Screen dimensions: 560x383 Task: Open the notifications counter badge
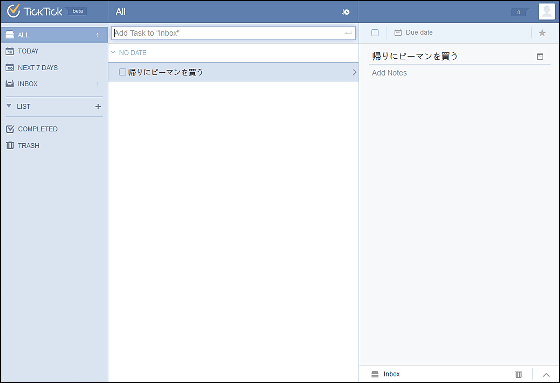(x=519, y=12)
